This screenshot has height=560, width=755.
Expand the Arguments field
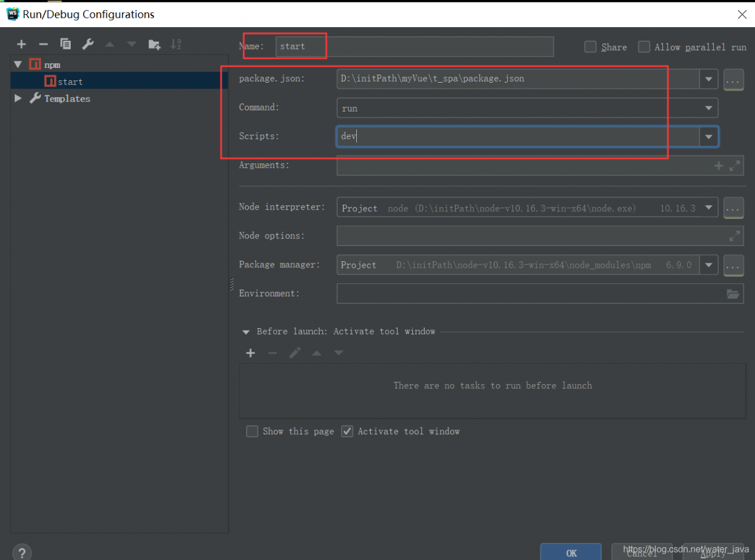click(734, 166)
